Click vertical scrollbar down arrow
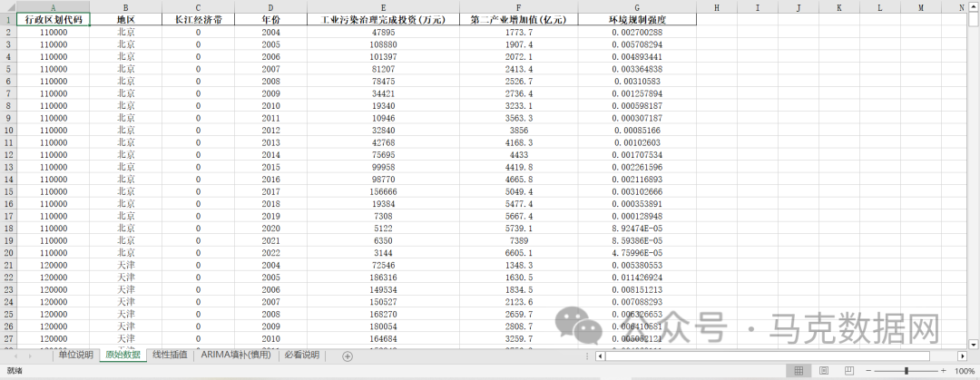Image resolution: width=980 pixels, height=380 pixels. click(x=973, y=344)
